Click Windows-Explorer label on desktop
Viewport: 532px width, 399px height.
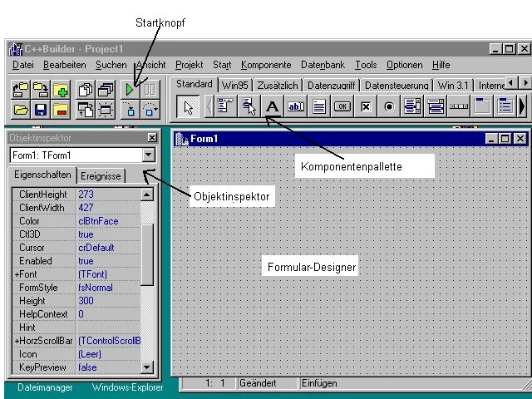pos(127,387)
